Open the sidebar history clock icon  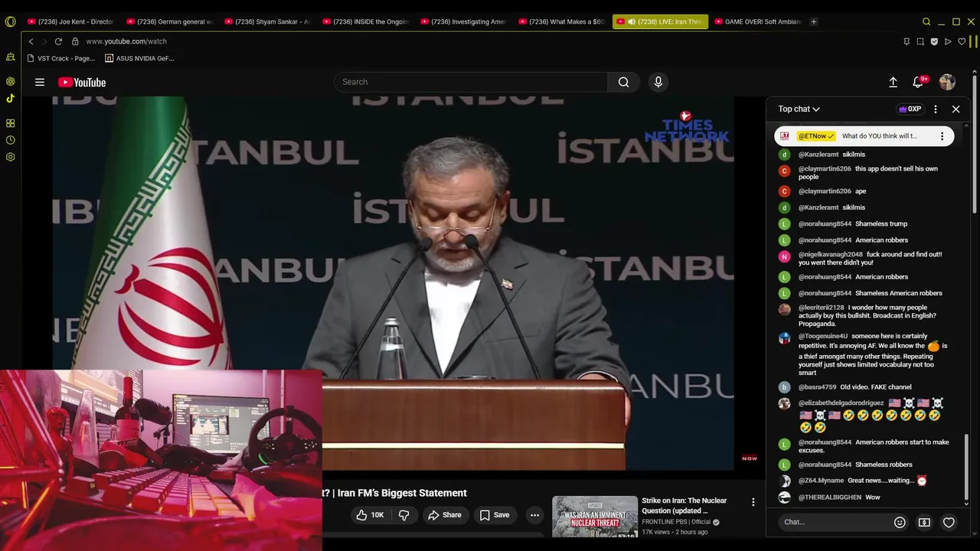pyautogui.click(x=10, y=140)
